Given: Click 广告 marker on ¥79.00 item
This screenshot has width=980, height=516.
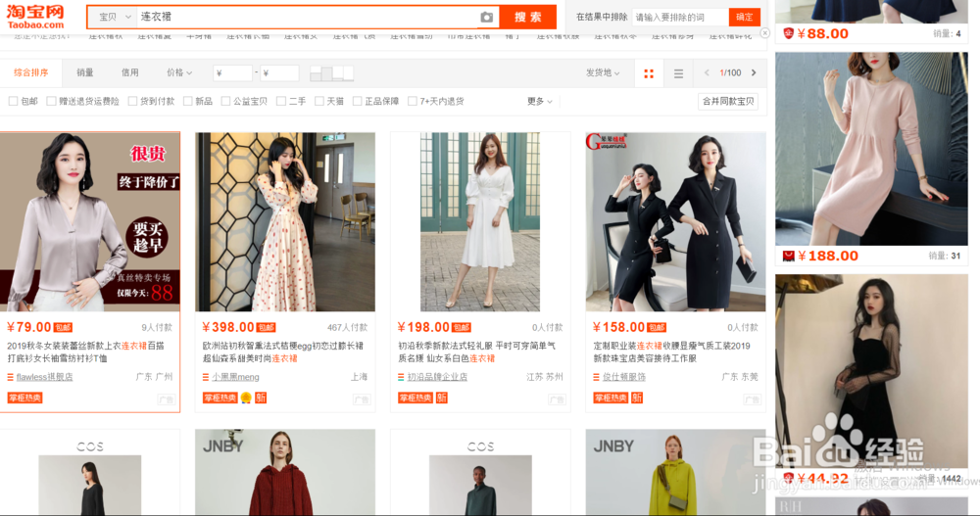Looking at the screenshot, I should [x=167, y=399].
